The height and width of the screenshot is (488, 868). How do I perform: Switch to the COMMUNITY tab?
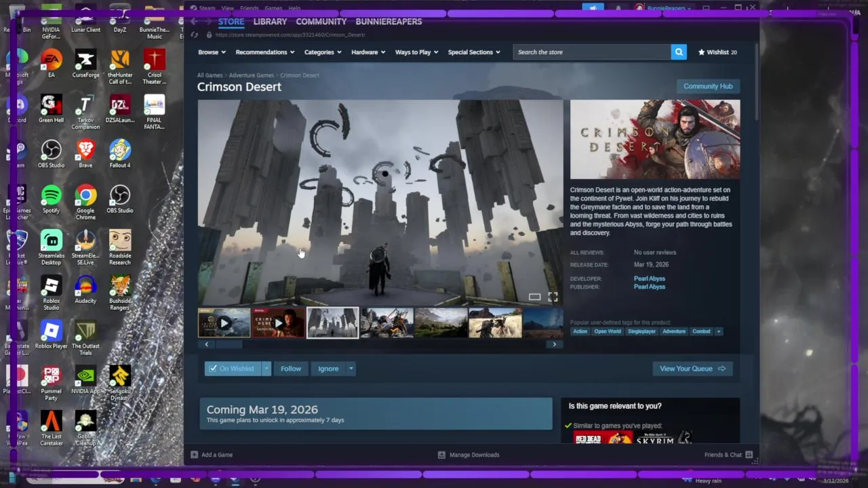coord(321,22)
